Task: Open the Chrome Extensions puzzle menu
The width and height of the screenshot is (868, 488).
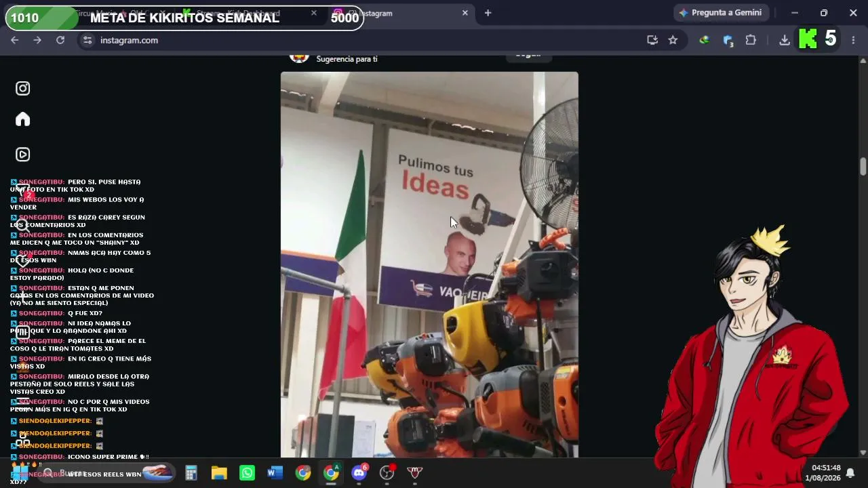Action: coord(751,40)
